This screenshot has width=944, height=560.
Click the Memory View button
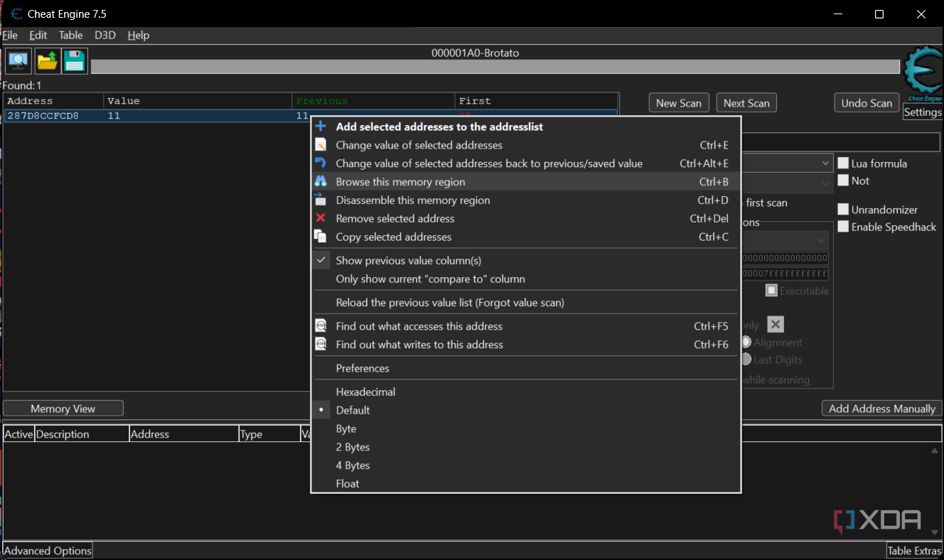pos(63,409)
